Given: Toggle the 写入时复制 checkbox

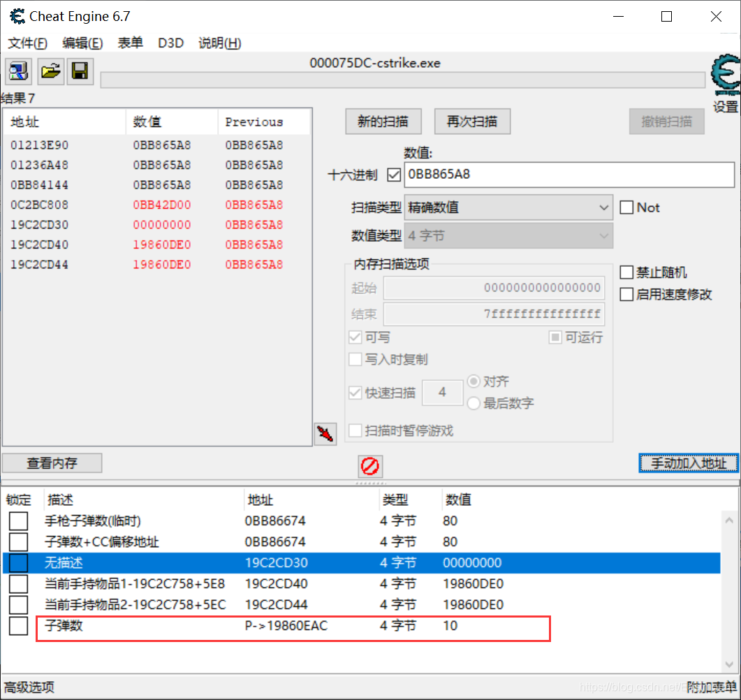Looking at the screenshot, I should pos(355,359).
